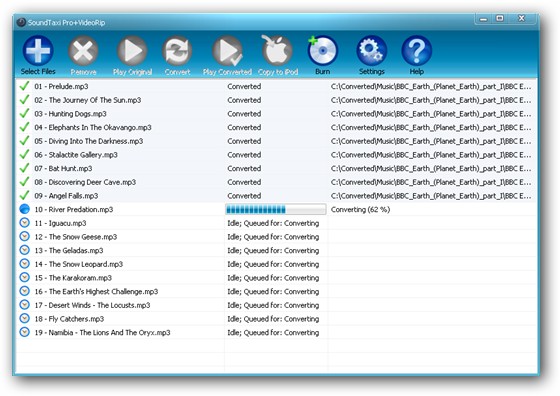Open the Burn disc tool

coord(322,51)
